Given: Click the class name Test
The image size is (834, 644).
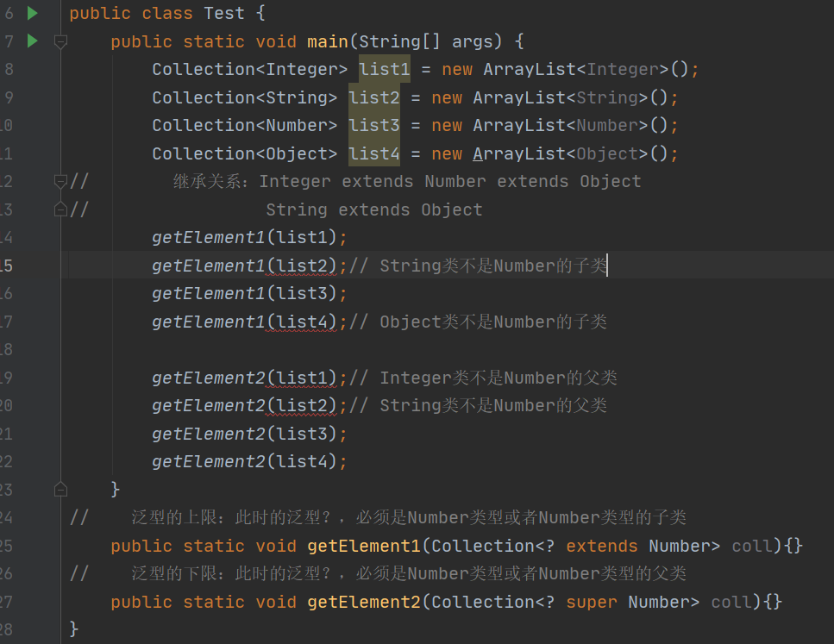Looking at the screenshot, I should coord(224,13).
